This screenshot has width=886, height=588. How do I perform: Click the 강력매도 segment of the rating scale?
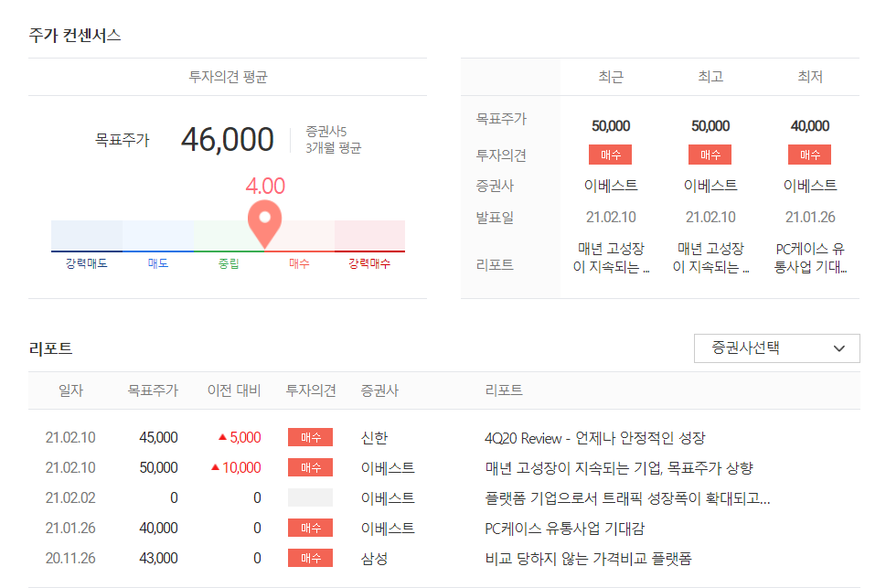(x=87, y=236)
